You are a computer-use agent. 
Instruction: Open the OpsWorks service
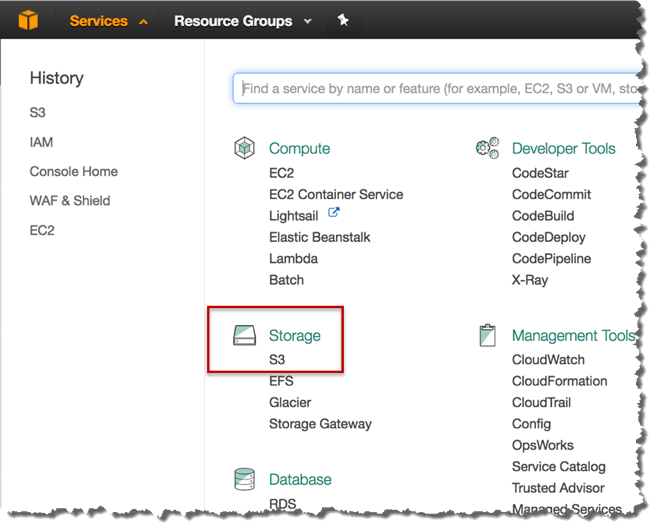(543, 445)
